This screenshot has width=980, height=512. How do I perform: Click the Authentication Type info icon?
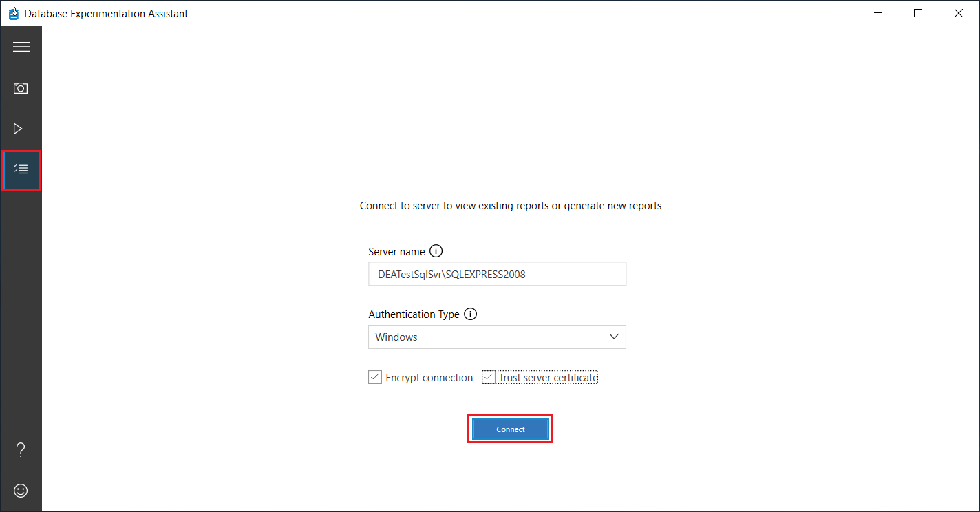[470, 314]
